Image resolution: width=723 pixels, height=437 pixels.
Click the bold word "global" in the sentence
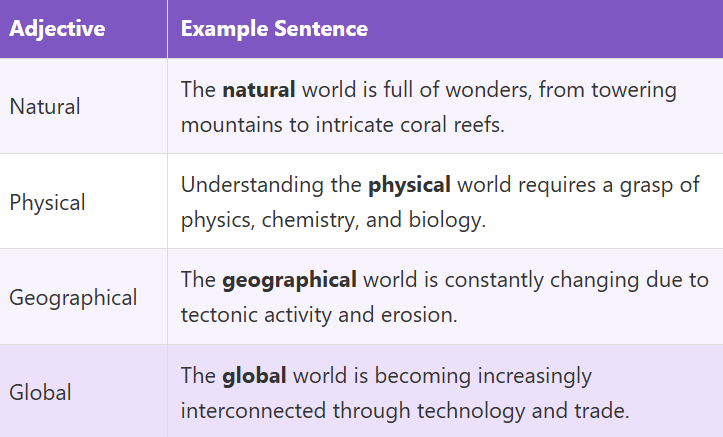click(254, 376)
